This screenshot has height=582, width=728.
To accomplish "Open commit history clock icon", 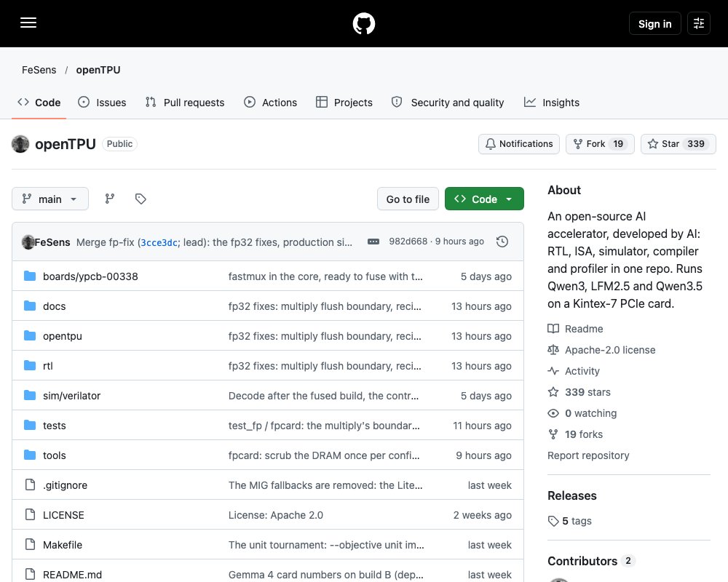I will (x=502, y=242).
